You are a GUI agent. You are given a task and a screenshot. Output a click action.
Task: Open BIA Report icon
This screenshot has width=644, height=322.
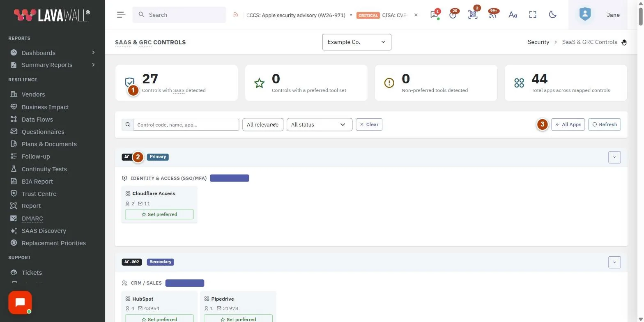coord(14,181)
